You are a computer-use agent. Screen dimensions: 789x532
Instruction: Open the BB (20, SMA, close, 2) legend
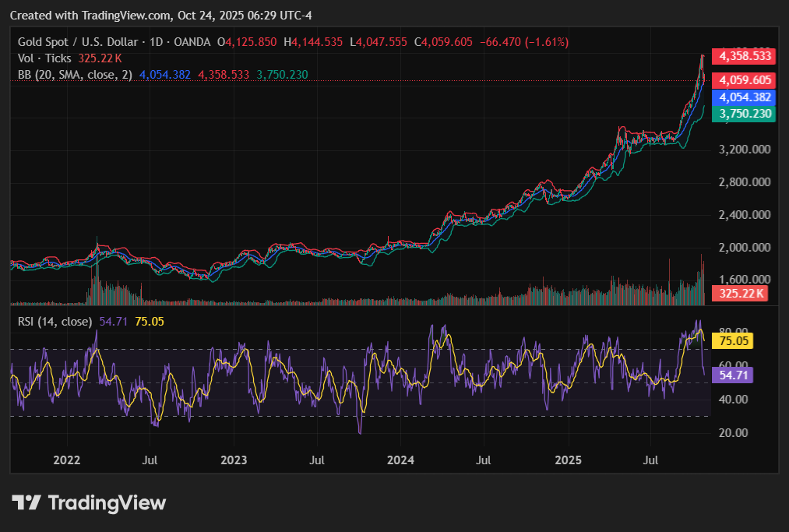[76, 75]
